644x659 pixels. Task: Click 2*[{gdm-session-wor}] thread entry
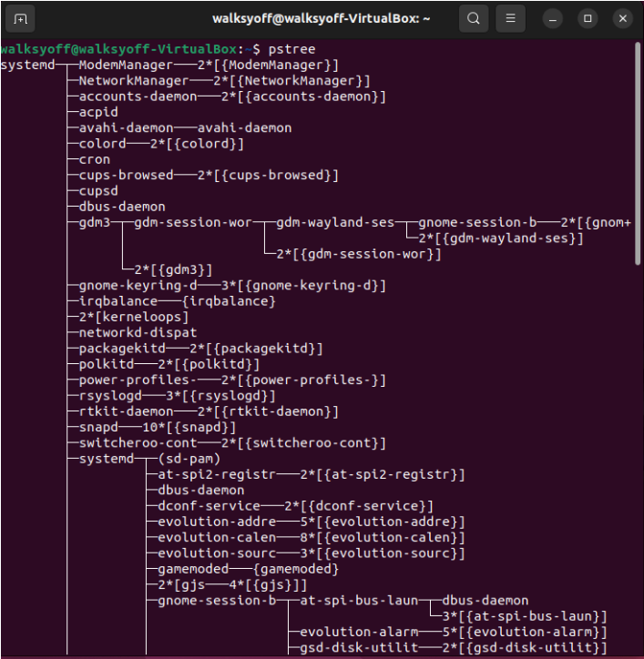pyautogui.click(x=359, y=254)
